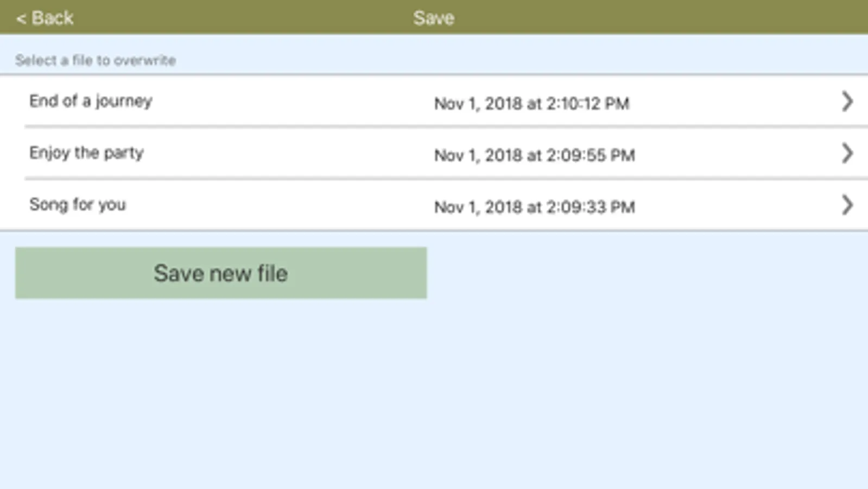
Task: Click the Select a file to overwrite label
Action: [x=96, y=60]
